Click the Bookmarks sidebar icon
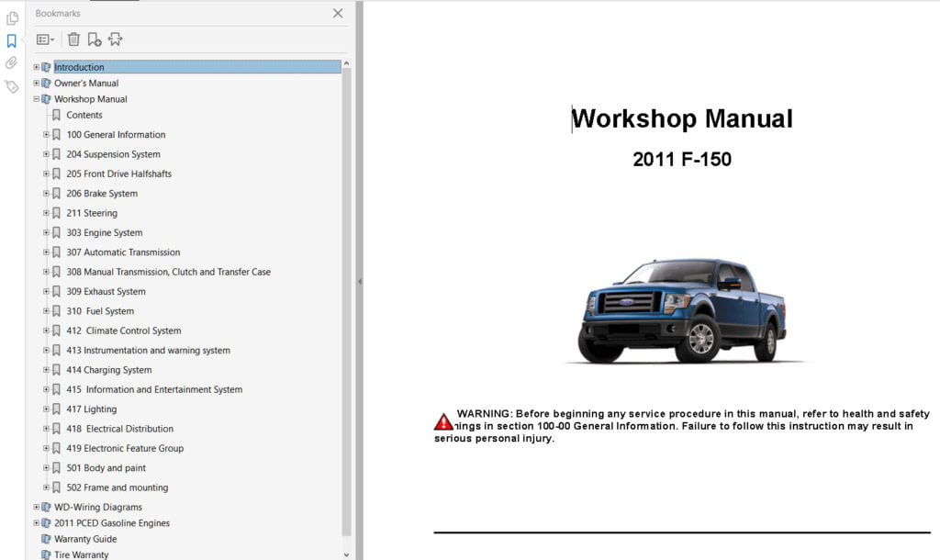The image size is (940, 560). [12, 40]
